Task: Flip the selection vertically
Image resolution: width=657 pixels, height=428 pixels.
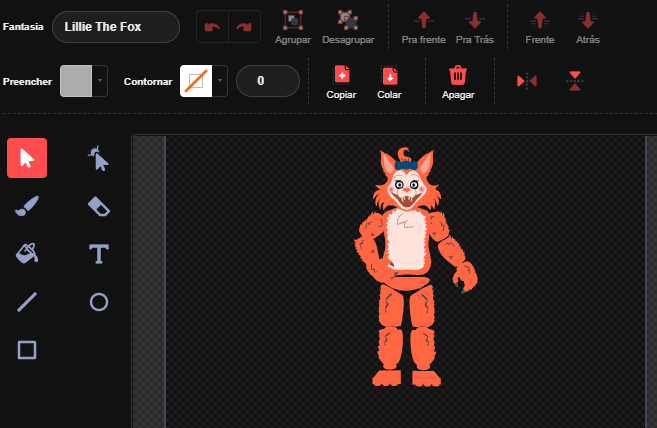Action: click(575, 80)
